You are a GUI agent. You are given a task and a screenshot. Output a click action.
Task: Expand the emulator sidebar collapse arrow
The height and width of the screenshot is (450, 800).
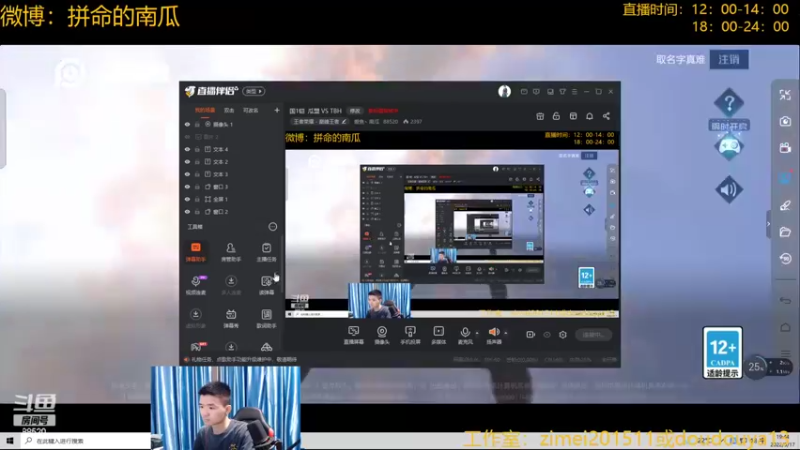(768, 223)
